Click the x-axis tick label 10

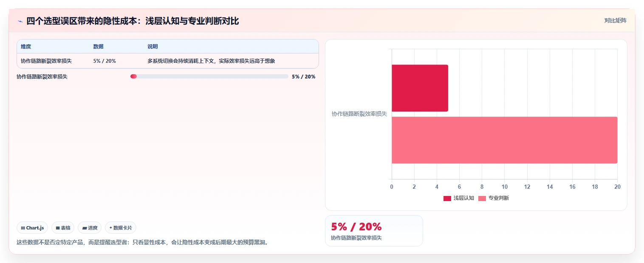pos(504,187)
